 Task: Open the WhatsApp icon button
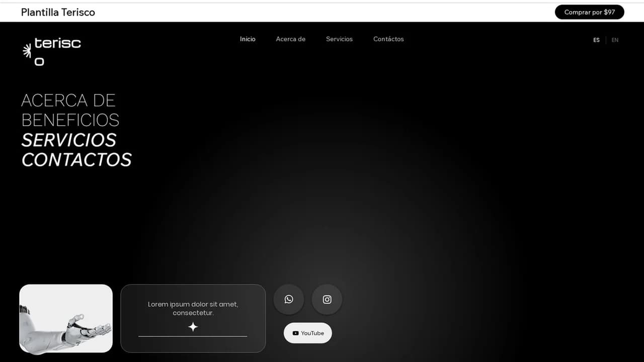289,300
